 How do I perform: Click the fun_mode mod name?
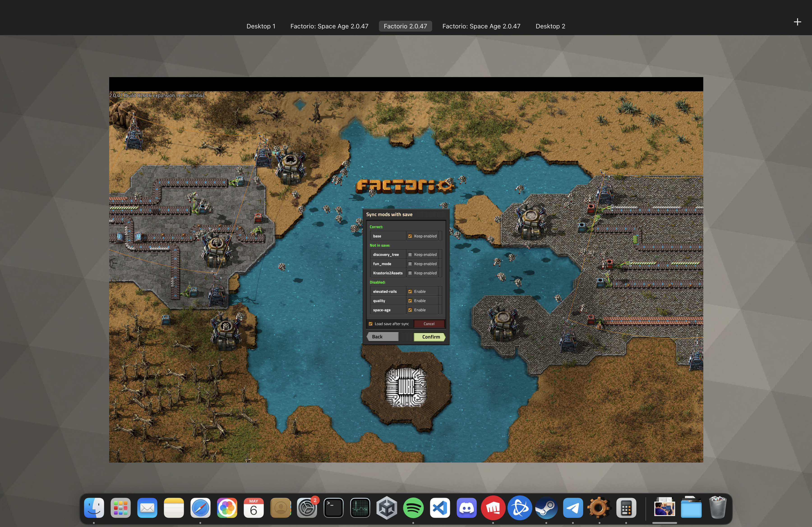tap(382, 264)
